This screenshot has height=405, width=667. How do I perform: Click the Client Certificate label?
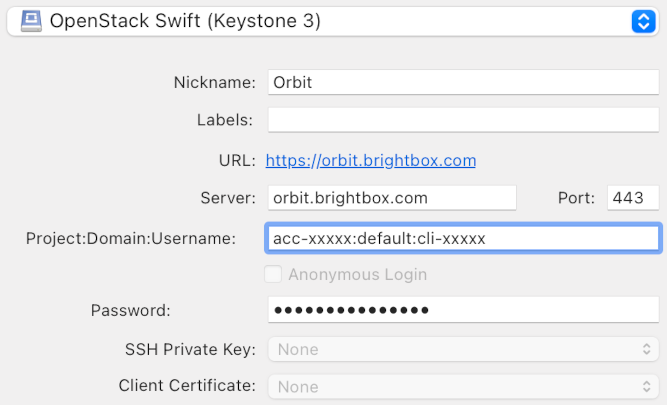pyautogui.click(x=187, y=385)
